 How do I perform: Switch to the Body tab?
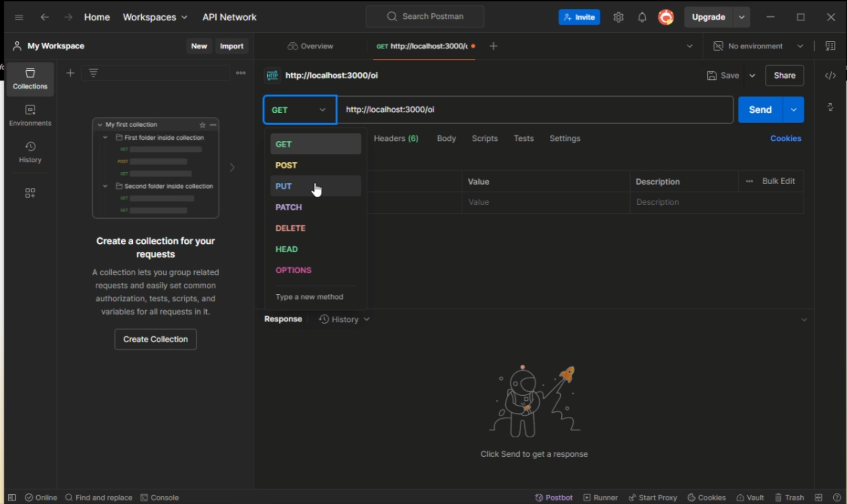coord(446,139)
